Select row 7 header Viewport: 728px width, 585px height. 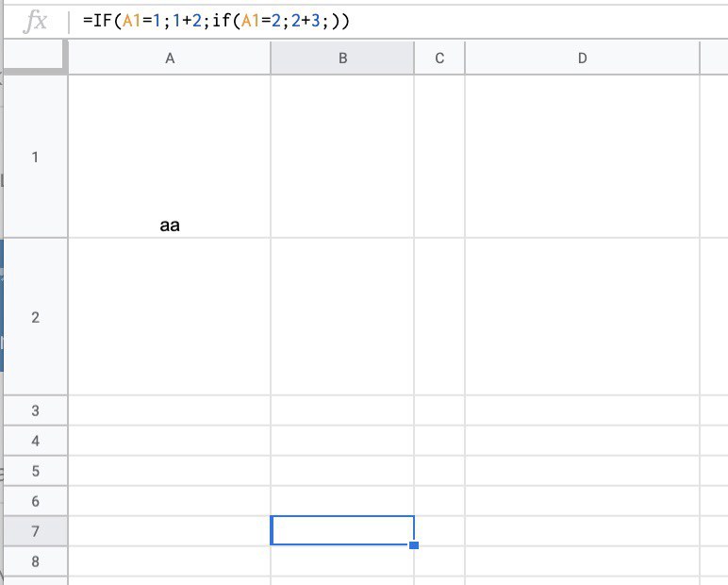pyautogui.click(x=35, y=530)
